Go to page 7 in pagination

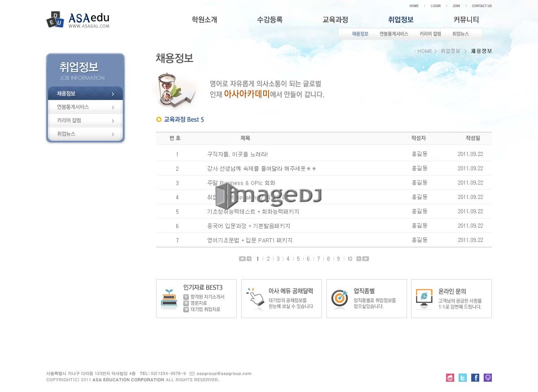[x=318, y=258]
